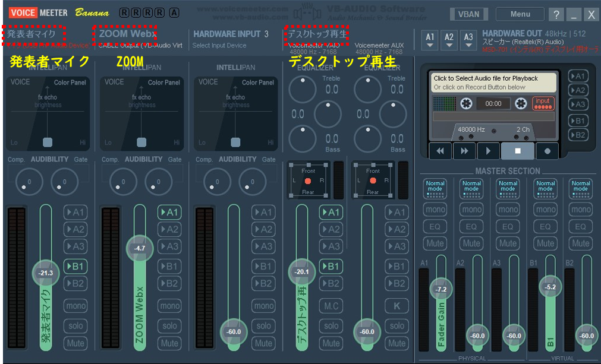Select input device for Hardware Input 3
This screenshot has width=601, height=364.
pyautogui.click(x=219, y=46)
